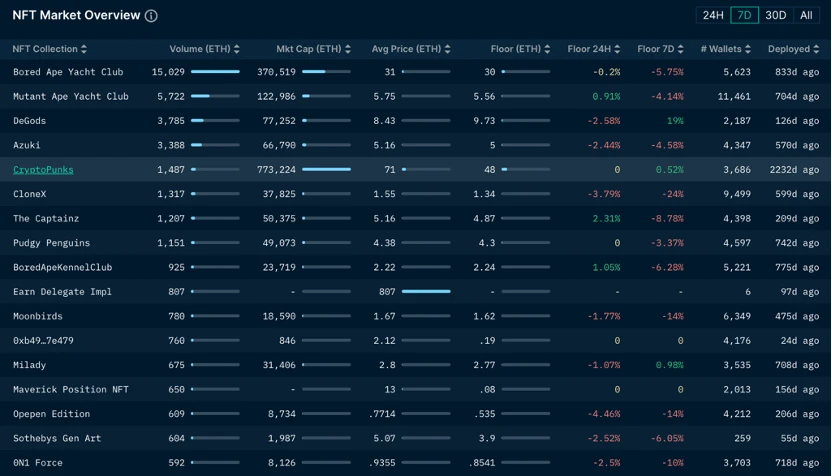Select the 0xb49…7e479 collection name
This screenshot has width=832, height=476.
point(43,341)
